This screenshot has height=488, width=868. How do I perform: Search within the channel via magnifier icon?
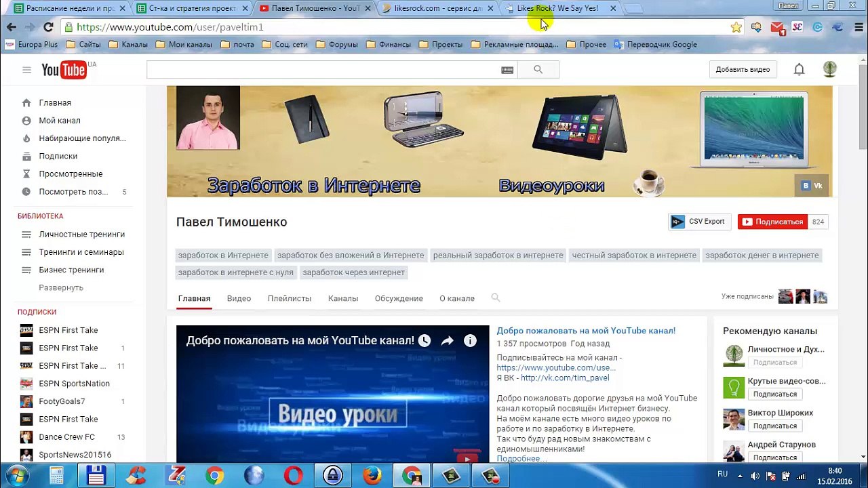[496, 298]
